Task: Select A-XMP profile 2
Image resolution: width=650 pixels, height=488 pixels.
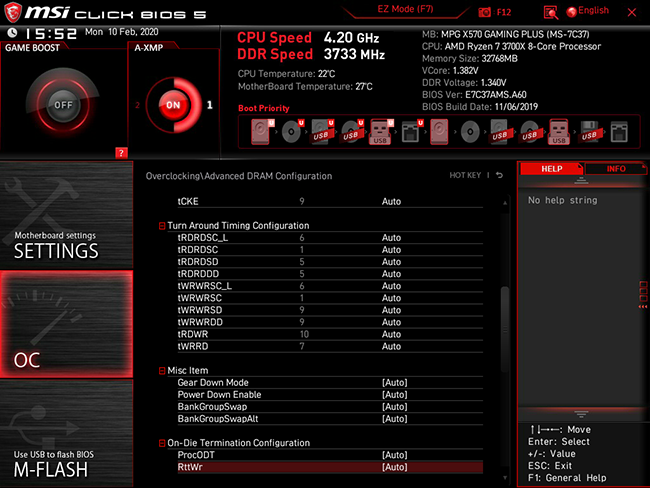Action: point(138,105)
